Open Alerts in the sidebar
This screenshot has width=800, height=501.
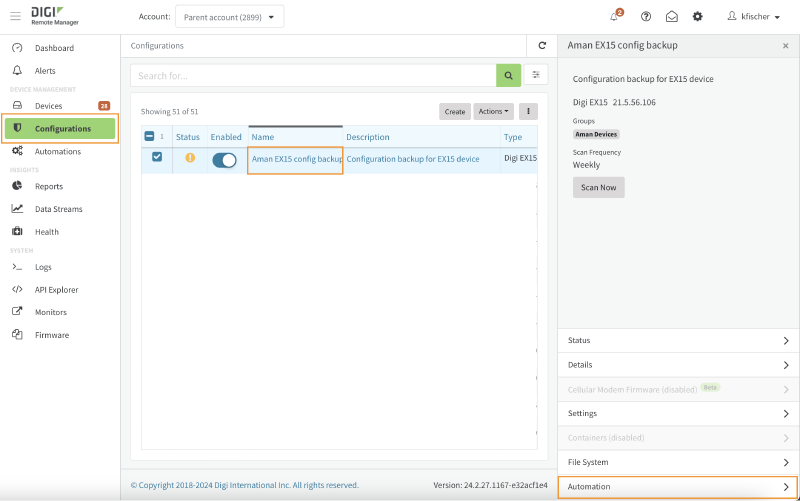(45, 71)
